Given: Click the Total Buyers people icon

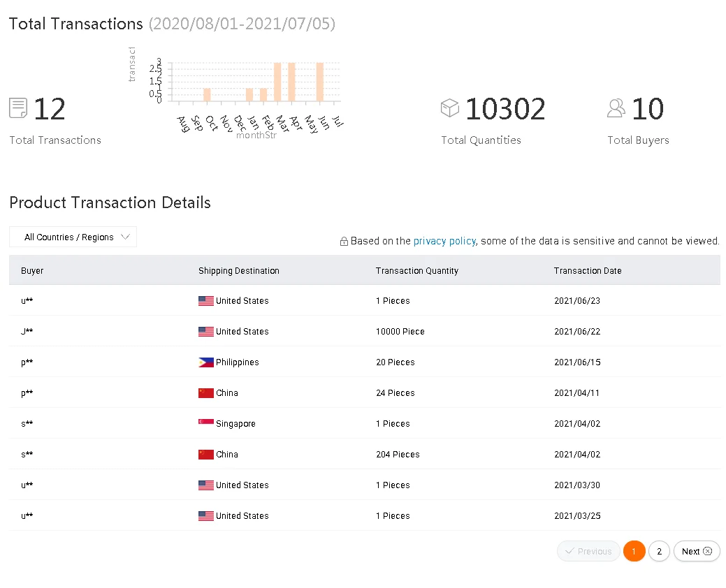Looking at the screenshot, I should pos(616,108).
